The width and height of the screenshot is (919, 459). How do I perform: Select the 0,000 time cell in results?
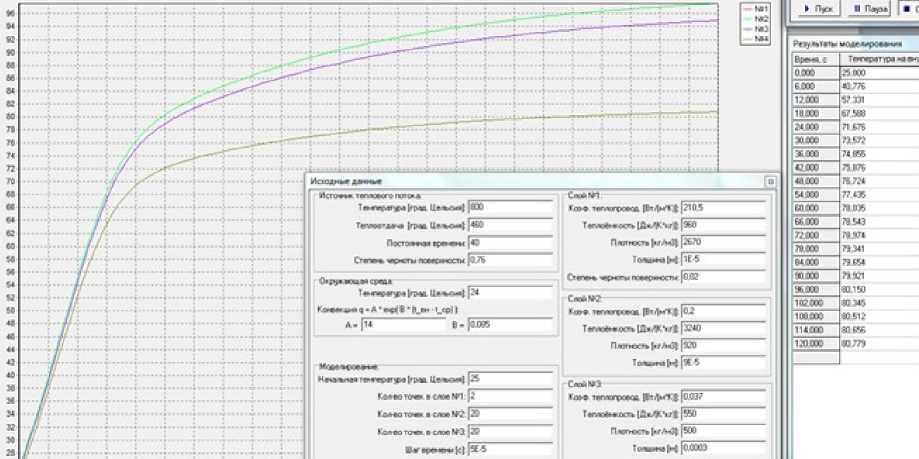pos(816,73)
